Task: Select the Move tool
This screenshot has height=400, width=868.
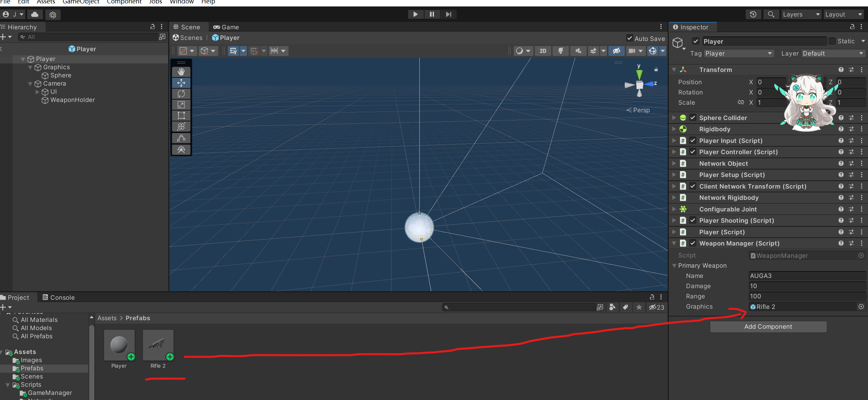Action: 181,83
